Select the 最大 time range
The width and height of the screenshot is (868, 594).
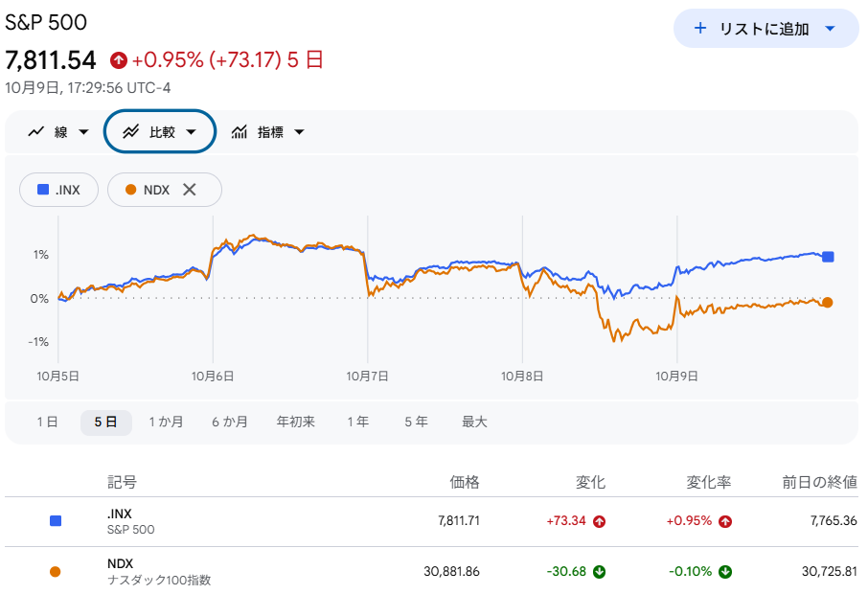coord(474,422)
